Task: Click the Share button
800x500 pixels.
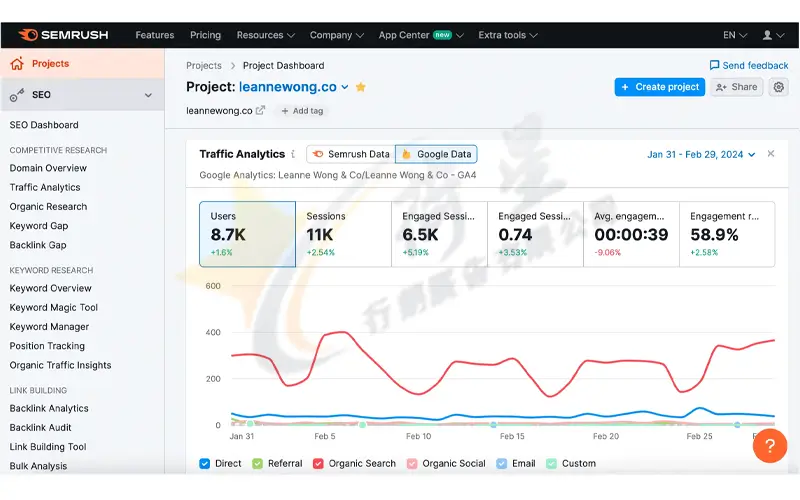Action: click(736, 87)
